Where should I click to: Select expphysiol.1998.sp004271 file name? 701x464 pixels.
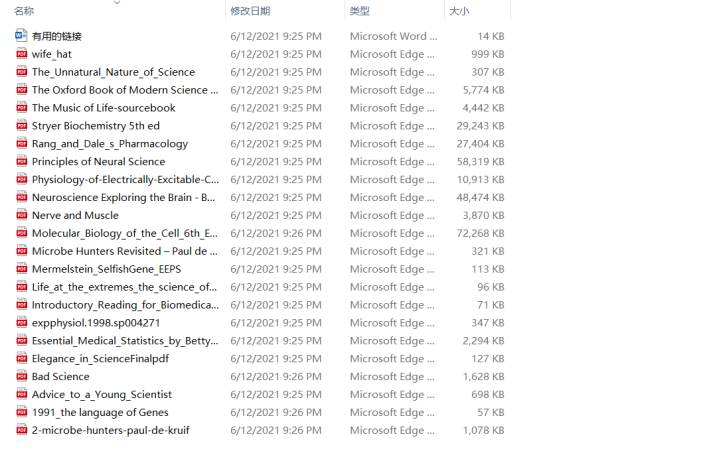[x=96, y=322]
